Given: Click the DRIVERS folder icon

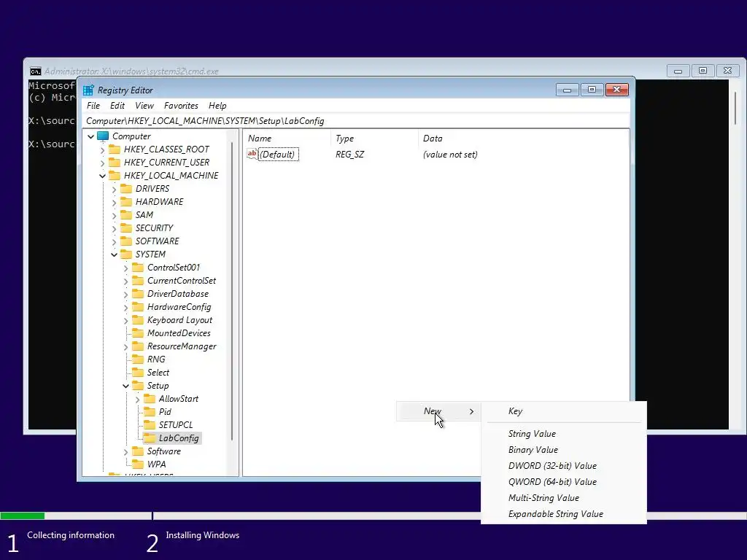Looking at the screenshot, I should pos(126,189).
